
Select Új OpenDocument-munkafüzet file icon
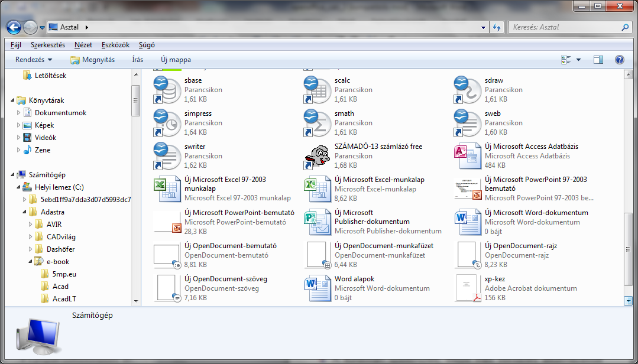[317, 255]
